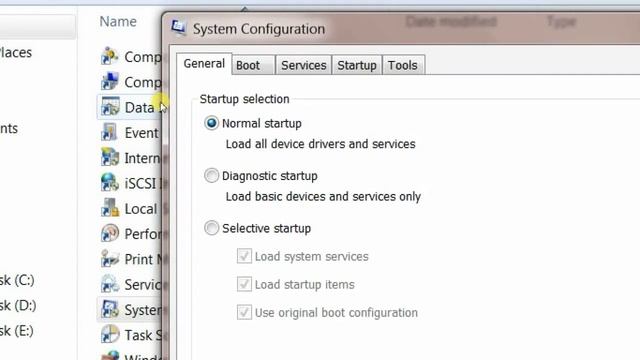Select disk (E:) in Explorer sidebar

(x=16, y=331)
